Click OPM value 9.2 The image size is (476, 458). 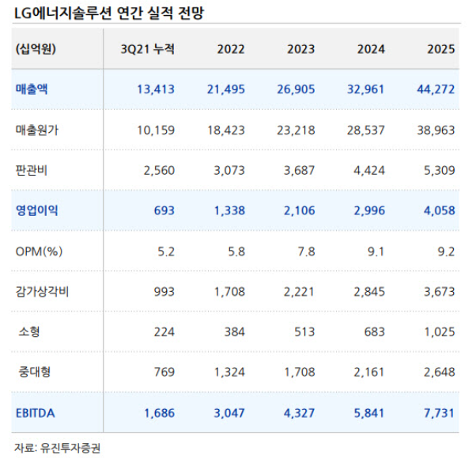[446, 252]
